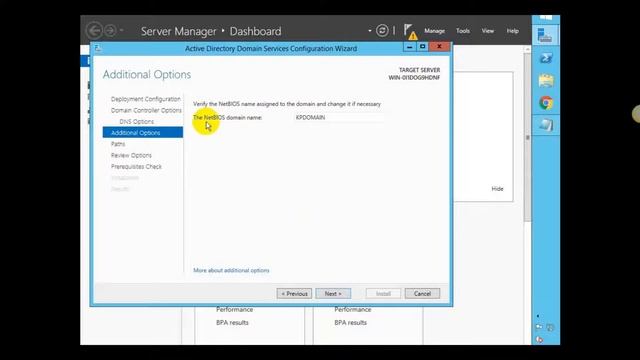Open the Manage menu
Image resolution: width=640 pixels, height=360 pixels.
point(434,31)
